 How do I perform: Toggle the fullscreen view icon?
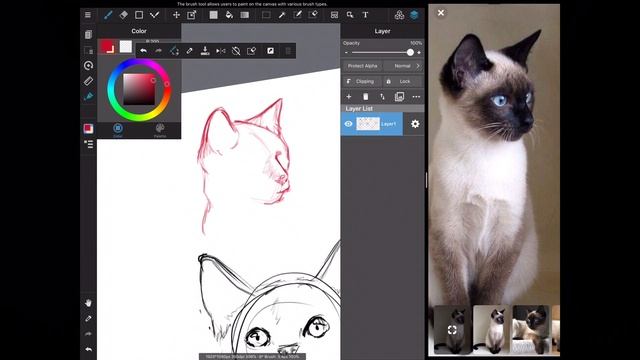point(270,51)
